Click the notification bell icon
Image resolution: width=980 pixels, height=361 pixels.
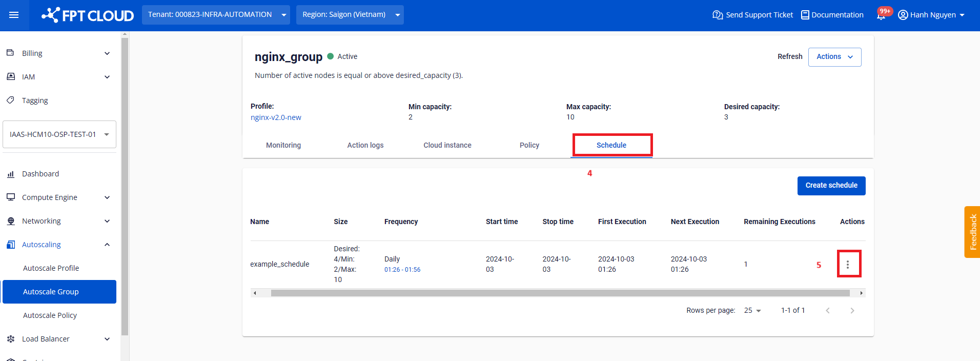click(x=881, y=15)
